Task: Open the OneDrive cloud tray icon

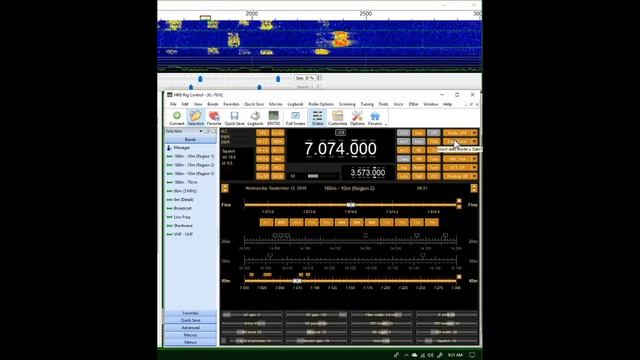Action: tap(414, 355)
